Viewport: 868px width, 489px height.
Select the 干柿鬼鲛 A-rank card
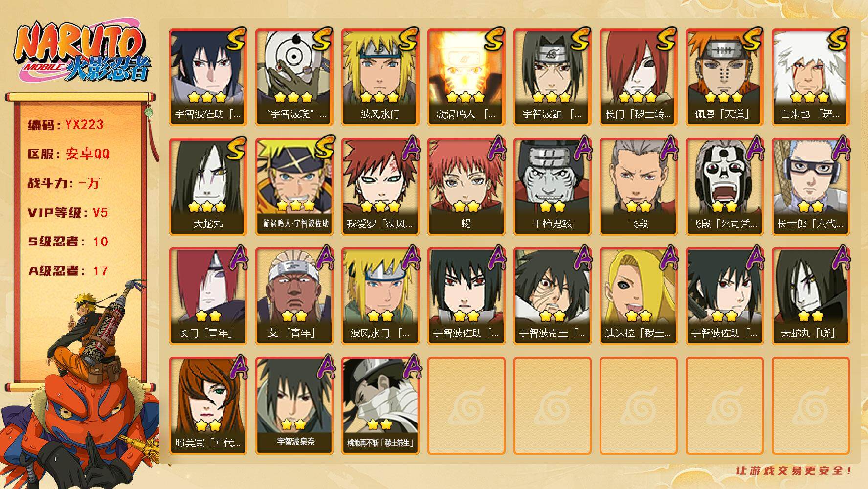click(552, 187)
